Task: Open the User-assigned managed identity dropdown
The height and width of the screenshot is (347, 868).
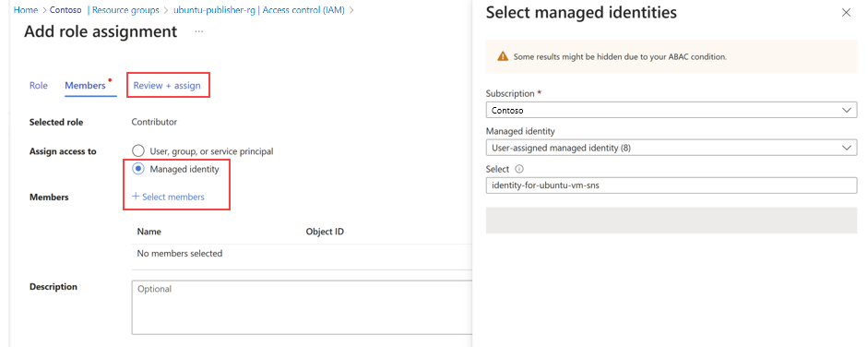Action: [x=672, y=148]
